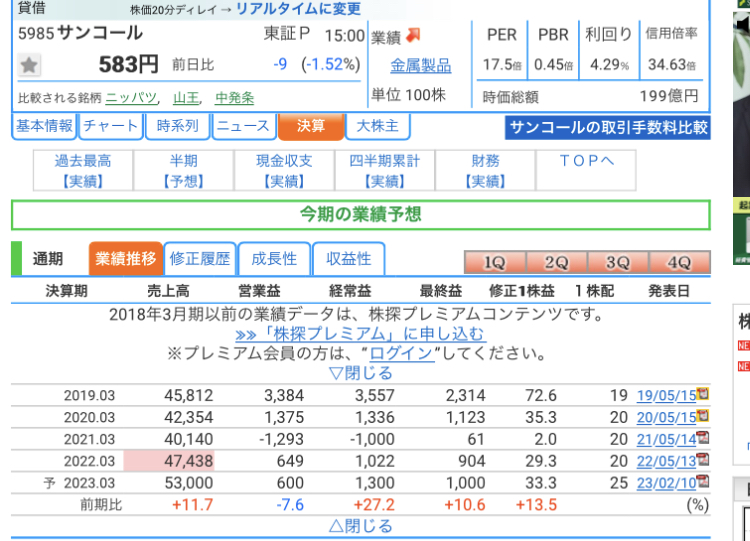Click the 53,000 forecast sales value
The image size is (750, 541).
coord(188,483)
